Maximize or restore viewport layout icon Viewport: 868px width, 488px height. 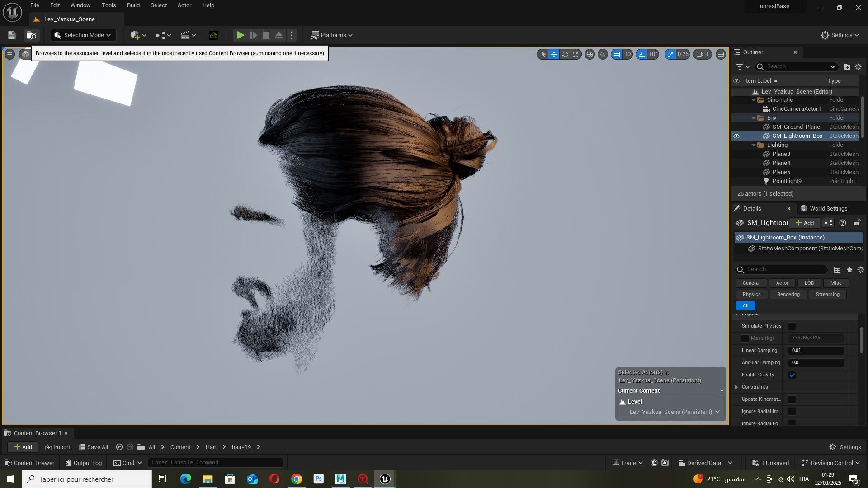721,54
